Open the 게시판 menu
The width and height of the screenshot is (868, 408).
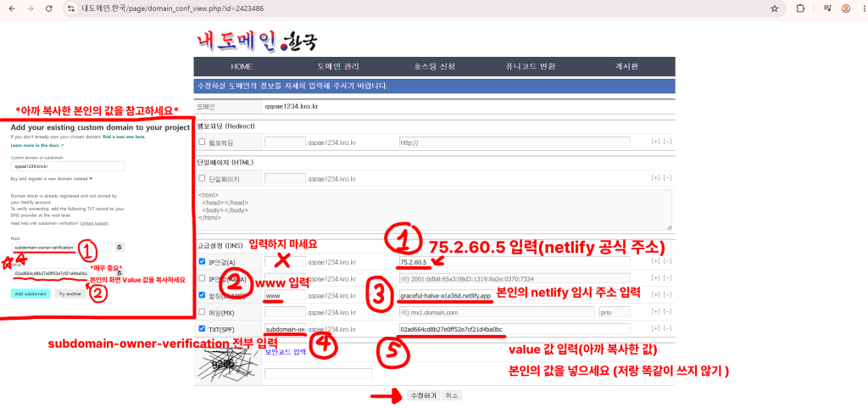(x=626, y=66)
